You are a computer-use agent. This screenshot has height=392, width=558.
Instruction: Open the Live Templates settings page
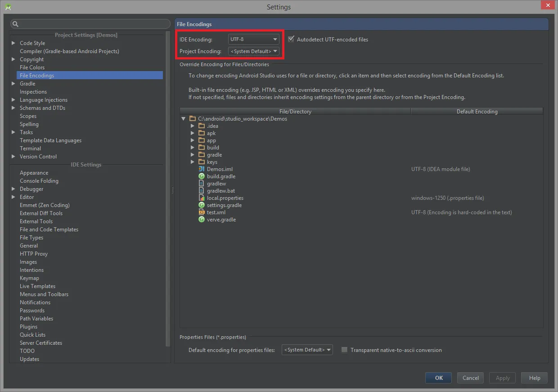[x=38, y=286]
